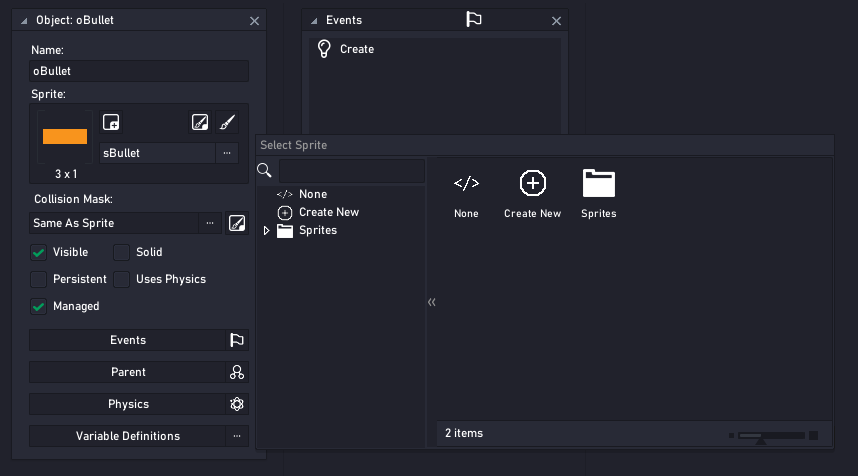Open the sBullet sprite selector ellipsis
This screenshot has height=476, width=858.
[x=227, y=153]
